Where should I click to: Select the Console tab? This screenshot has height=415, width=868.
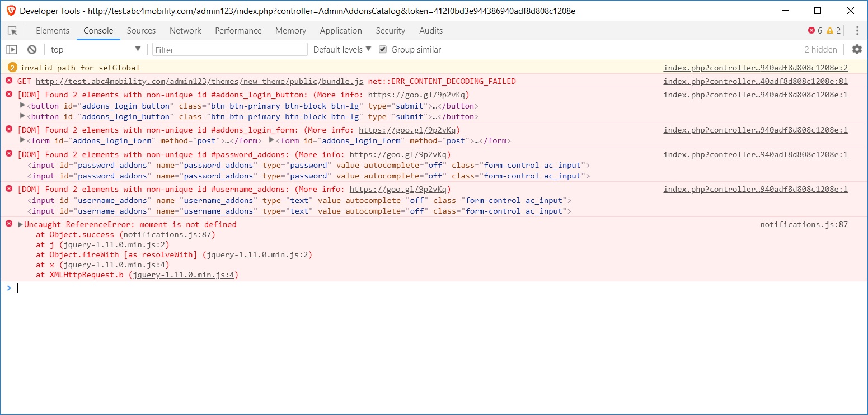98,31
